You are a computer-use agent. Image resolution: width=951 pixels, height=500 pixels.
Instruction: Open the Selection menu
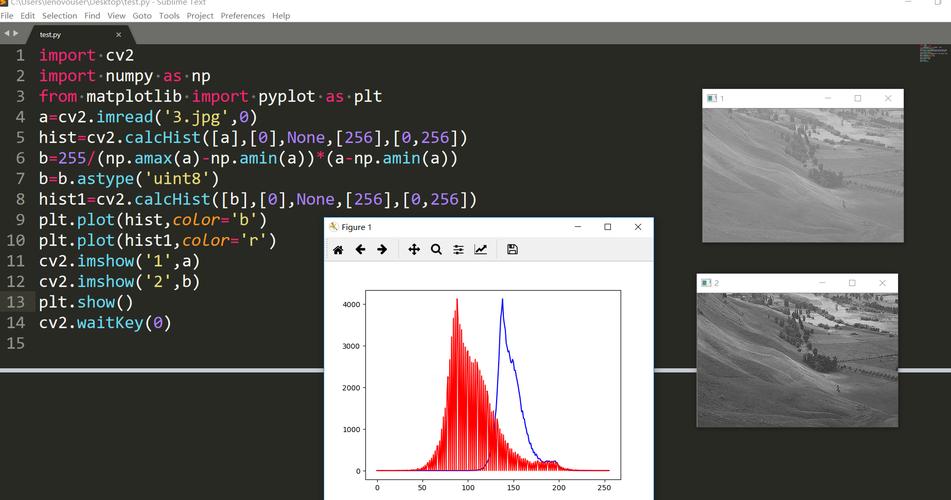click(59, 16)
